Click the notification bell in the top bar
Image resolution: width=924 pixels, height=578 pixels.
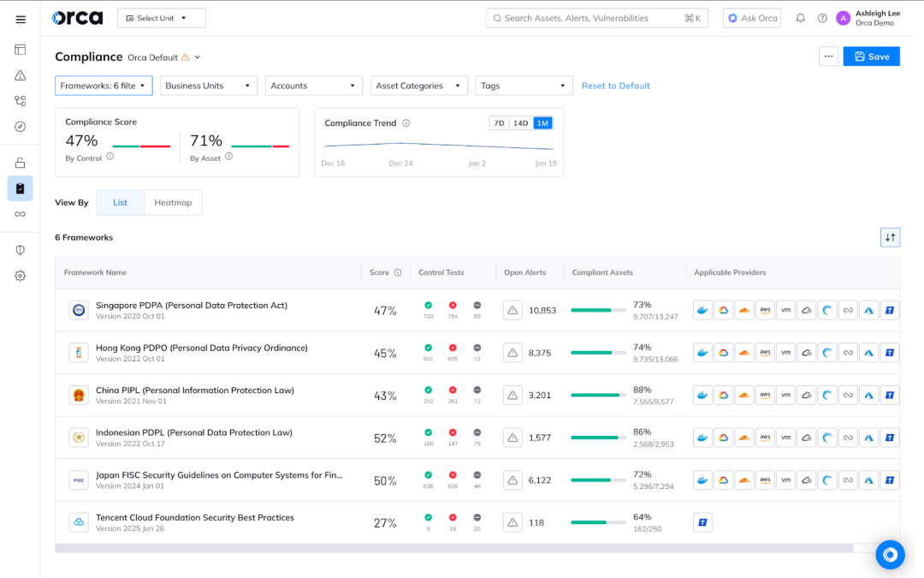(x=800, y=18)
